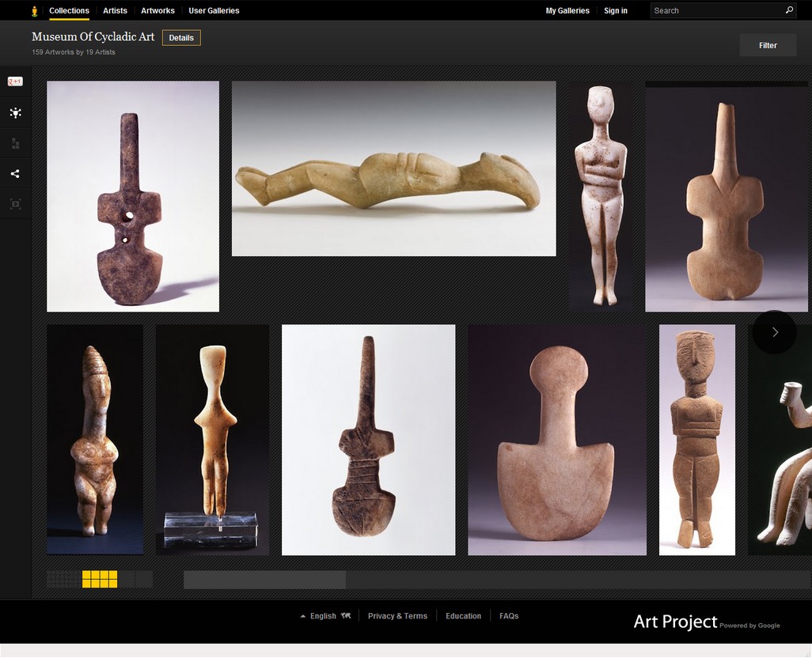This screenshot has width=812, height=658.
Task: Click the next arrow on the gallery
Action: (x=774, y=332)
